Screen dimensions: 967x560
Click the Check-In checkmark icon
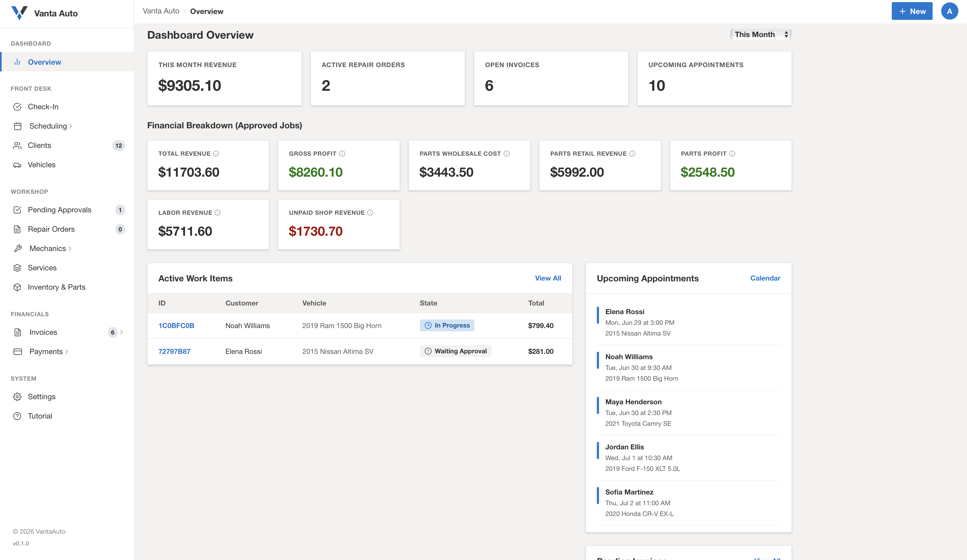click(17, 107)
